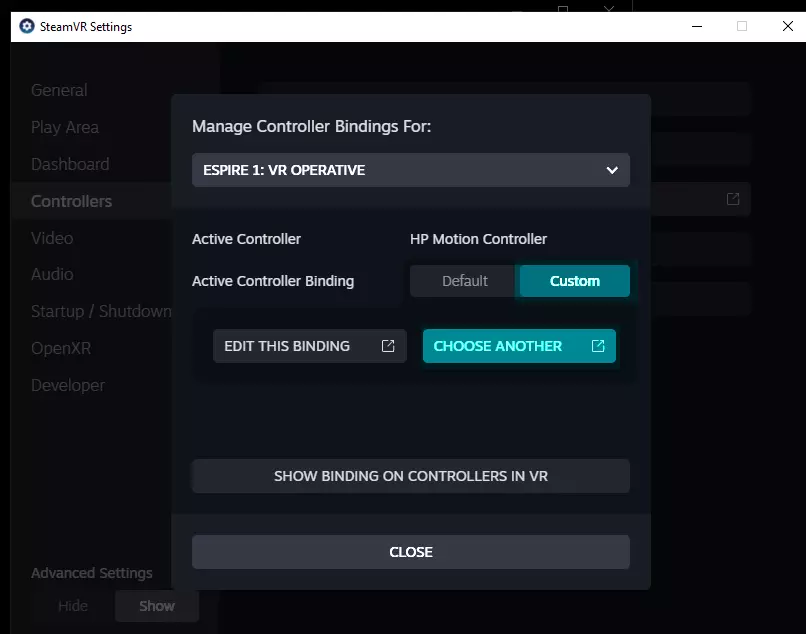Open the application selector showing ESPIRE 1
This screenshot has height=634, width=806.
pyautogui.click(x=411, y=170)
